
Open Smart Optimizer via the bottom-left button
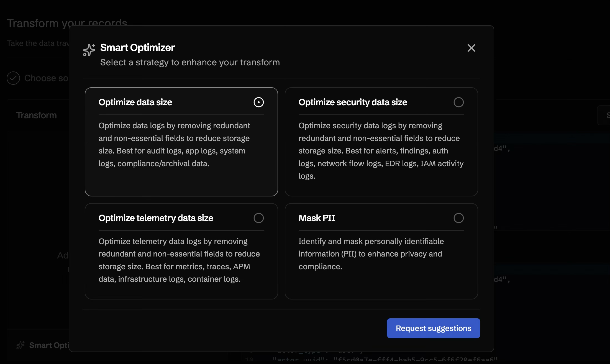click(x=44, y=345)
